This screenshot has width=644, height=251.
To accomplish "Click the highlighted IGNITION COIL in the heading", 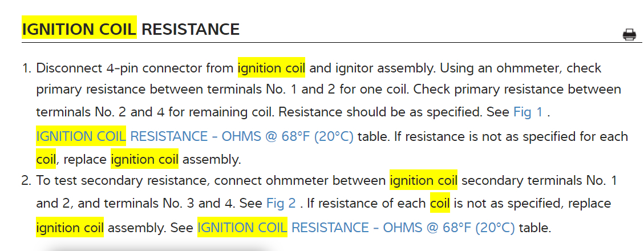I will (x=79, y=29).
